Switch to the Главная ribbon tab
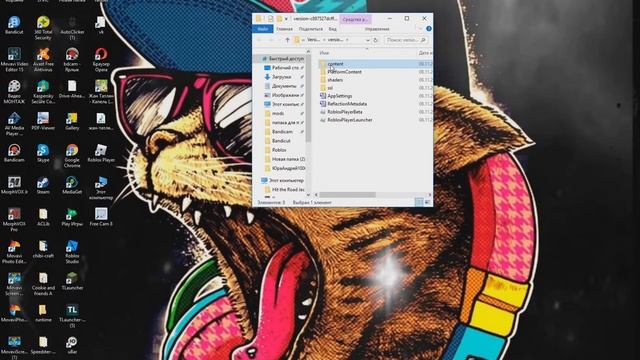640x360 pixels. [x=284, y=29]
